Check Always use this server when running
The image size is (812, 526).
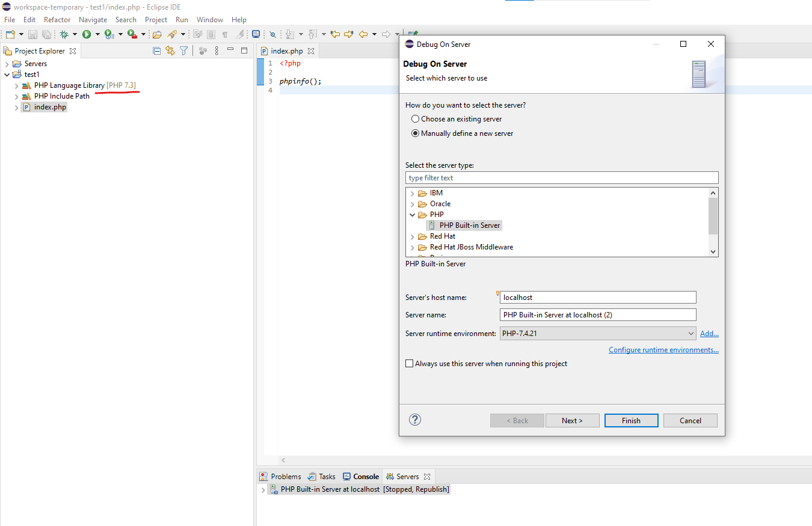(410, 363)
